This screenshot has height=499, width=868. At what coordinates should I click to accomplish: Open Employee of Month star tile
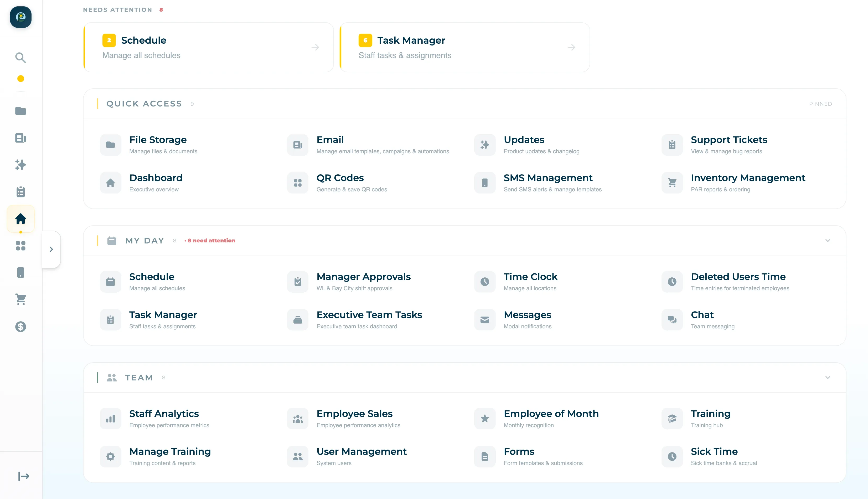coord(551,414)
